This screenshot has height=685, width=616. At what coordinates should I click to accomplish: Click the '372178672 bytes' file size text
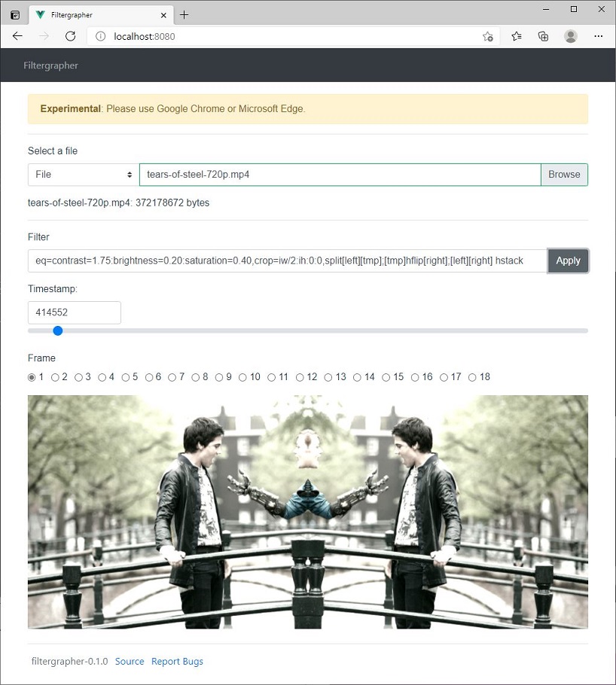172,202
